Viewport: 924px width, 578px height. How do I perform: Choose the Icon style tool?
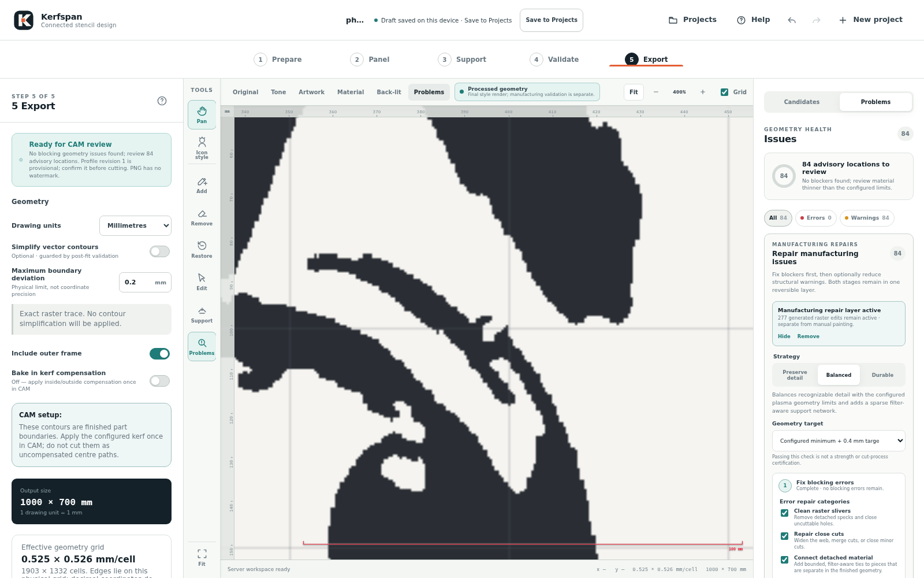(x=202, y=148)
